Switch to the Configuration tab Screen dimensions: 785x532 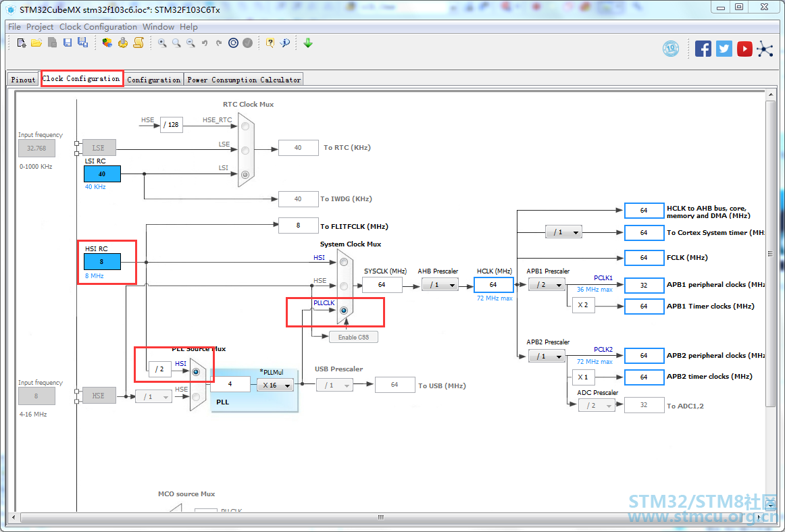pyautogui.click(x=154, y=80)
